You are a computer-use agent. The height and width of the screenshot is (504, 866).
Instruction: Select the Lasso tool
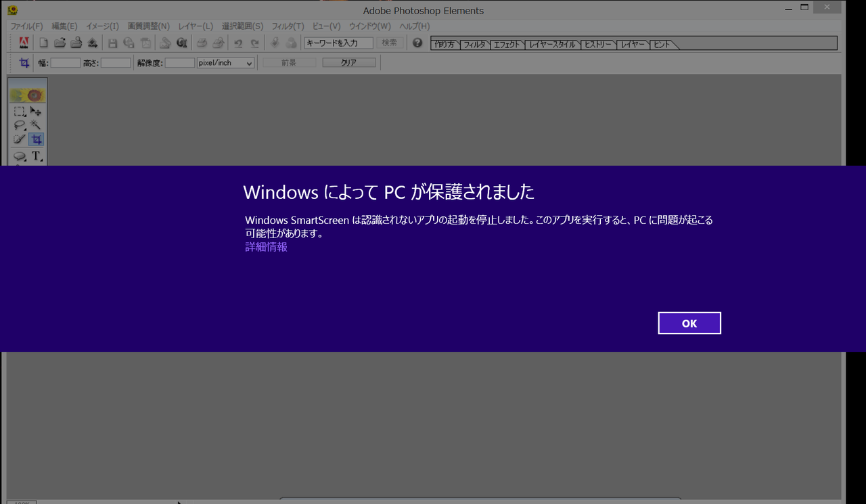pos(20,125)
